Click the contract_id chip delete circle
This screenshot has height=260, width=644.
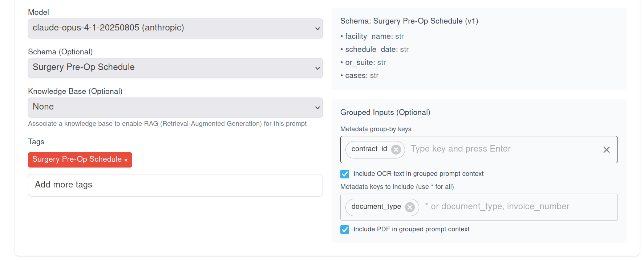click(396, 149)
